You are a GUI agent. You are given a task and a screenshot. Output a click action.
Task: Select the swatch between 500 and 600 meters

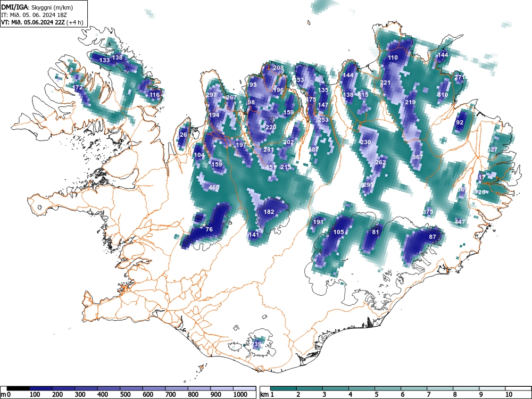[x=131, y=388]
